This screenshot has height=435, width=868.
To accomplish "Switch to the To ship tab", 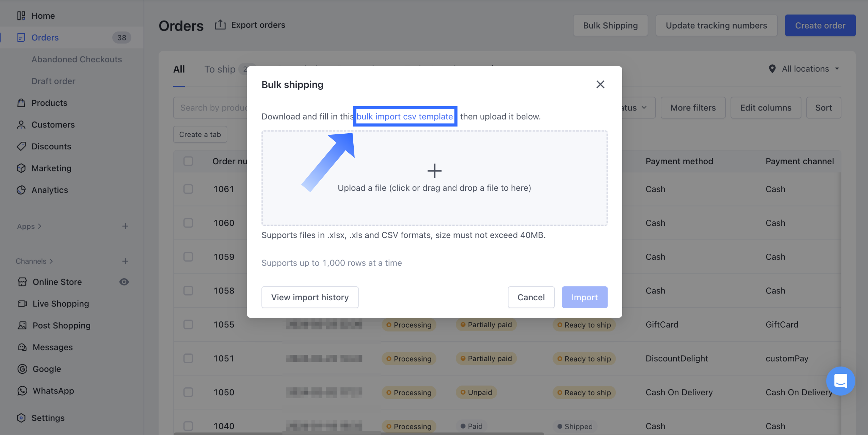I will tap(220, 69).
